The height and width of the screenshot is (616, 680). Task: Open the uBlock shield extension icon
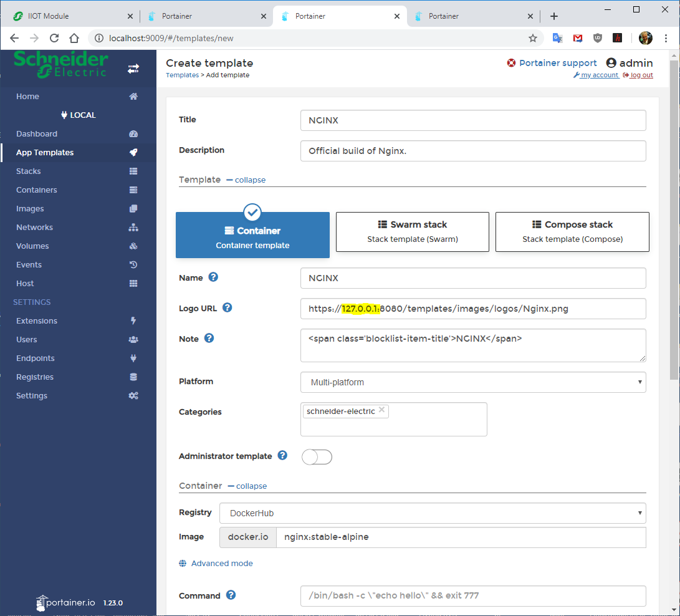598,38
